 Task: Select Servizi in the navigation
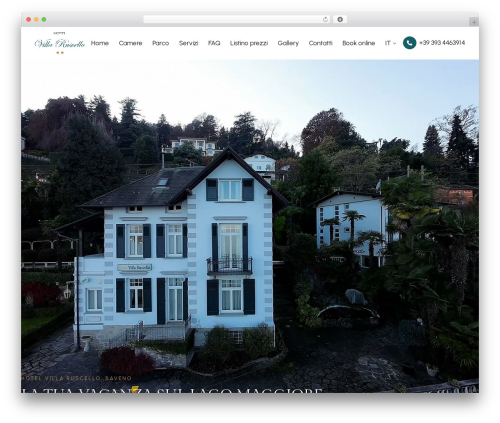[188, 43]
